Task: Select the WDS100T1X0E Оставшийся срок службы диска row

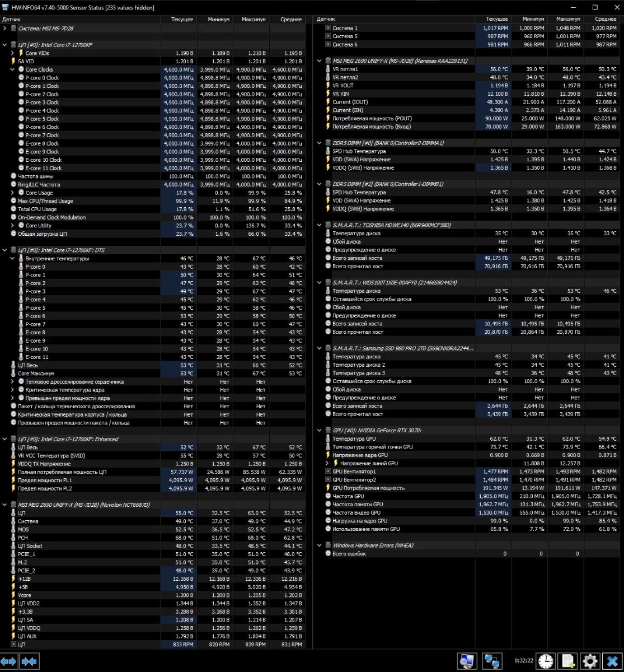Action: pyautogui.click(x=467, y=299)
